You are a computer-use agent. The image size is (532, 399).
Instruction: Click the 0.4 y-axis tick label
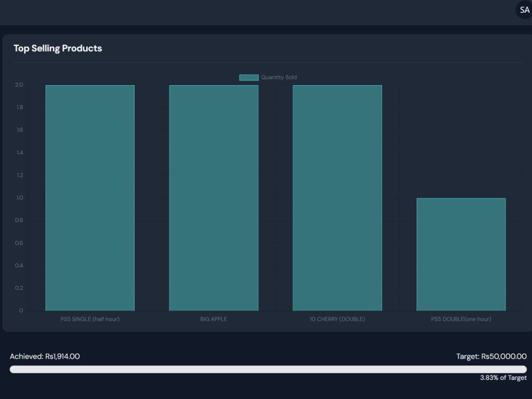click(x=19, y=265)
